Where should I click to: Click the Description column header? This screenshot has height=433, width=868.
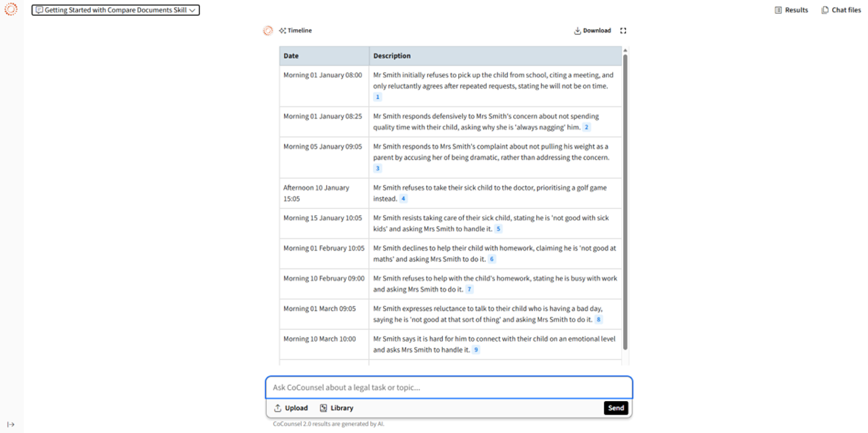[392, 56]
